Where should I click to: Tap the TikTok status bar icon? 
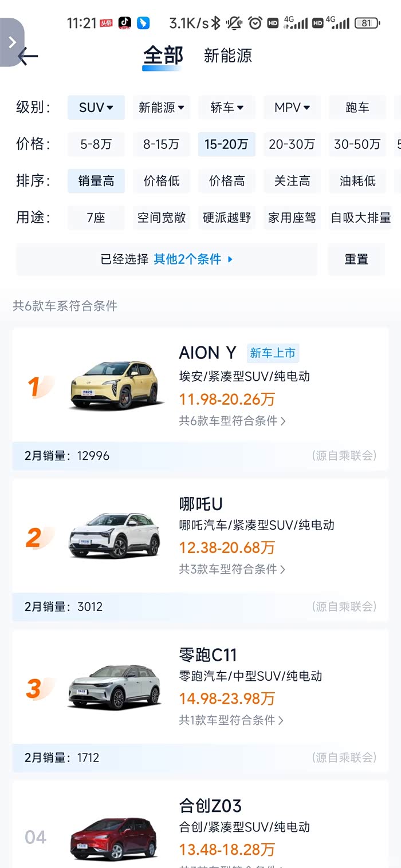click(124, 23)
